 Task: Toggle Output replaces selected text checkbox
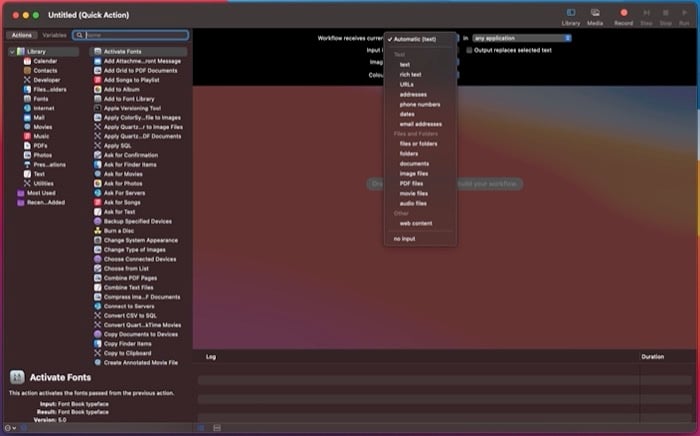(x=469, y=50)
